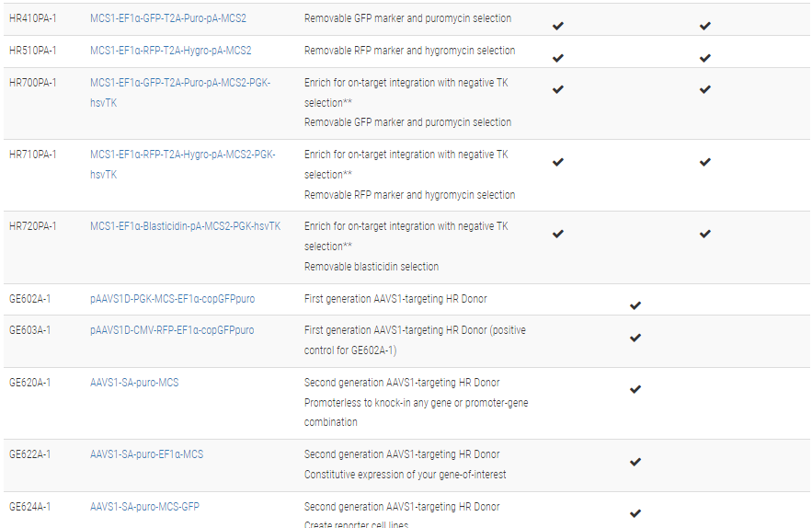
Task: Open the MCS1-EF1α-Blasticidin-pA-MCS2-PGK-hsvTK link
Action: pos(185,226)
